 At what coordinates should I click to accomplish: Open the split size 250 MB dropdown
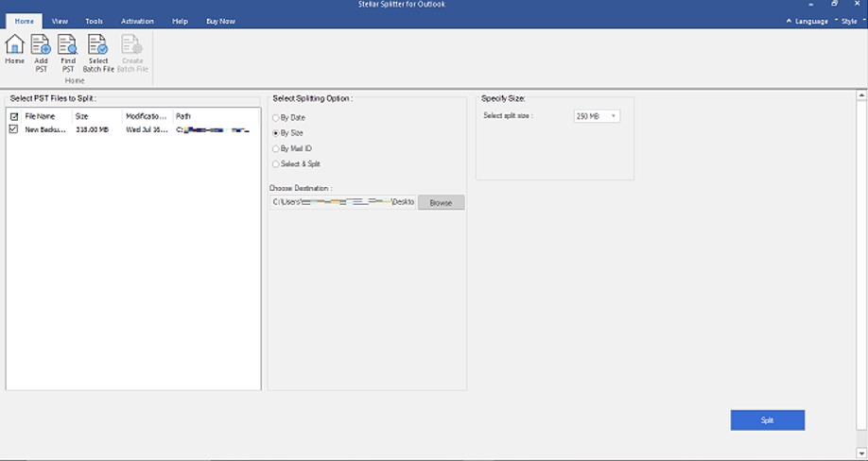(597, 116)
